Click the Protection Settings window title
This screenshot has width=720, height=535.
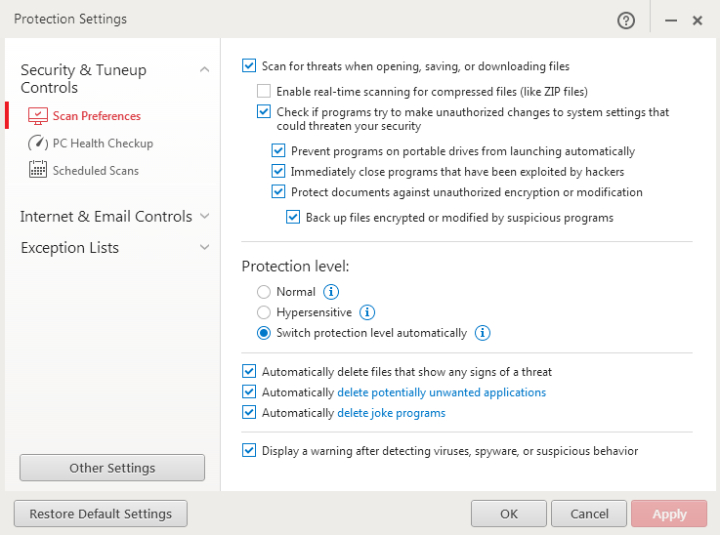click(x=70, y=19)
